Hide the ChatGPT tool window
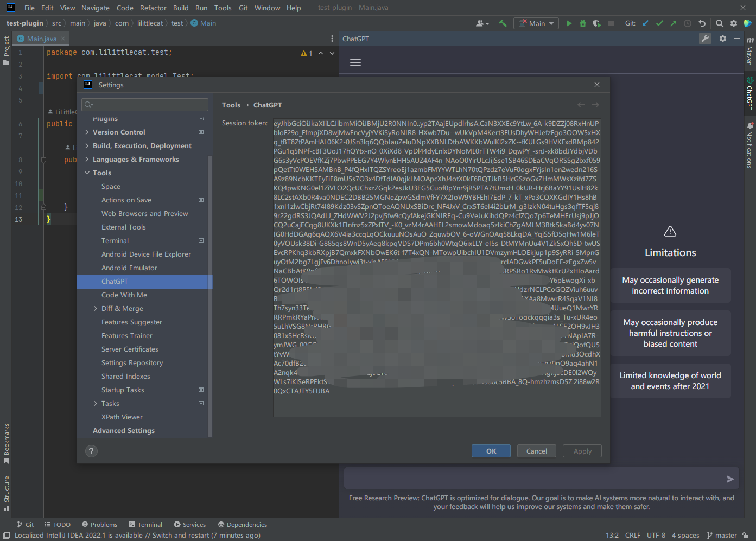This screenshot has width=756, height=541. [x=737, y=39]
